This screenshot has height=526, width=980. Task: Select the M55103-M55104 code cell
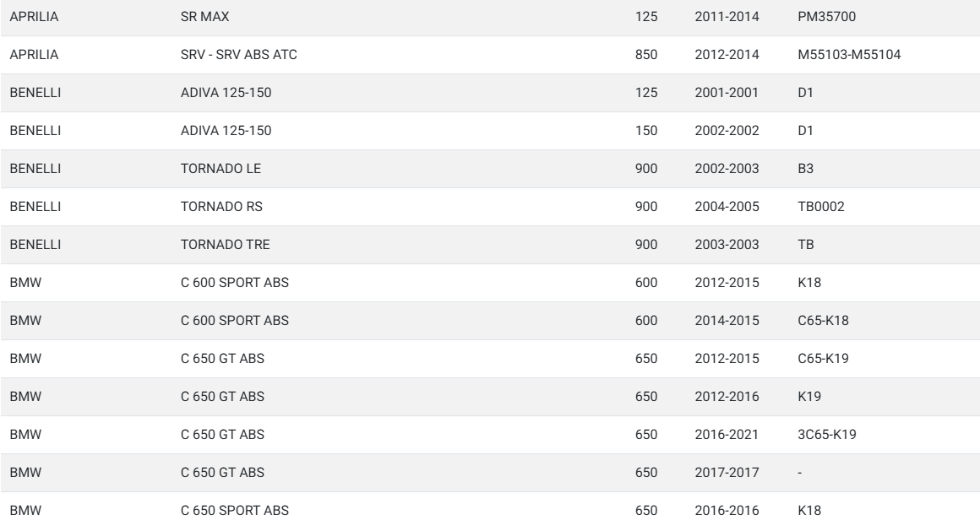click(x=849, y=54)
